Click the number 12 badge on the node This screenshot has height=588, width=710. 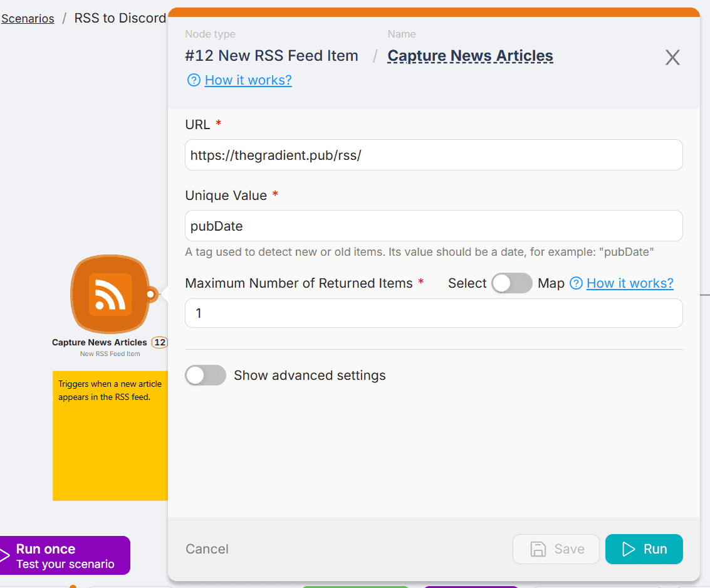[160, 342]
